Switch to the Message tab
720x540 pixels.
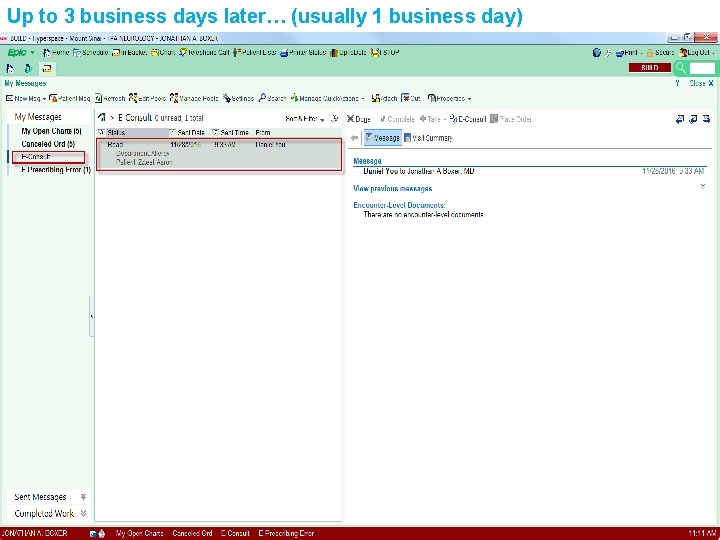point(382,138)
